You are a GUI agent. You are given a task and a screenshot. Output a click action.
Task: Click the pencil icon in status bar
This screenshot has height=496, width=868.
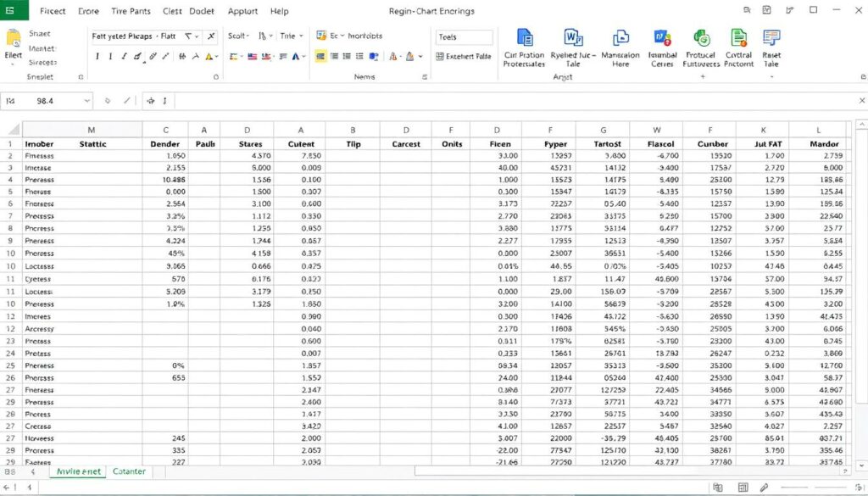tap(764, 488)
